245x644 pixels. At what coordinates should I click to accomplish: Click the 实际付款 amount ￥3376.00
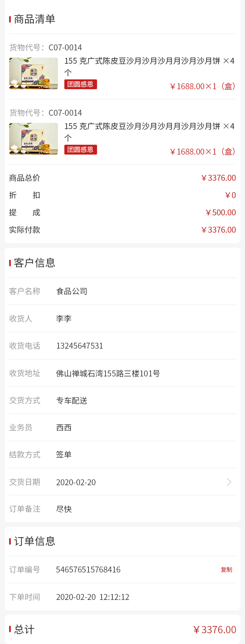[218, 230]
